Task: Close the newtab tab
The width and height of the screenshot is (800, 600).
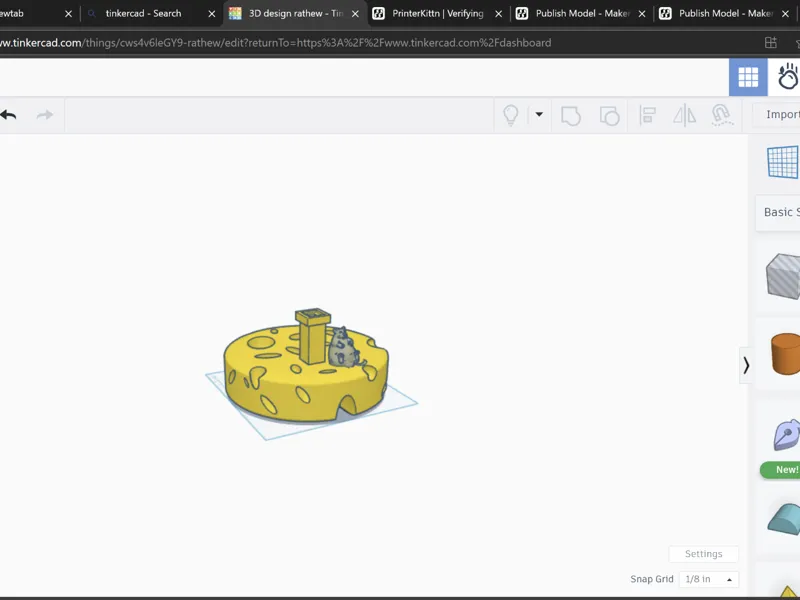Action: click(68, 14)
